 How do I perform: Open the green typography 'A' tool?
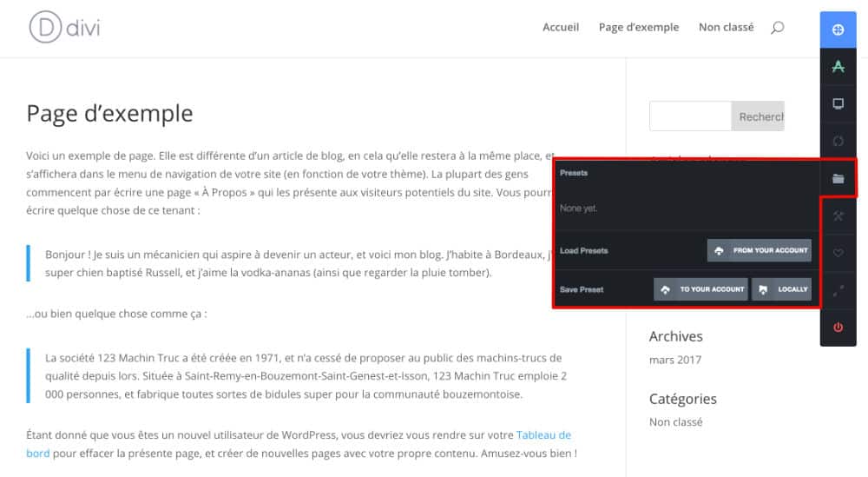coord(838,67)
